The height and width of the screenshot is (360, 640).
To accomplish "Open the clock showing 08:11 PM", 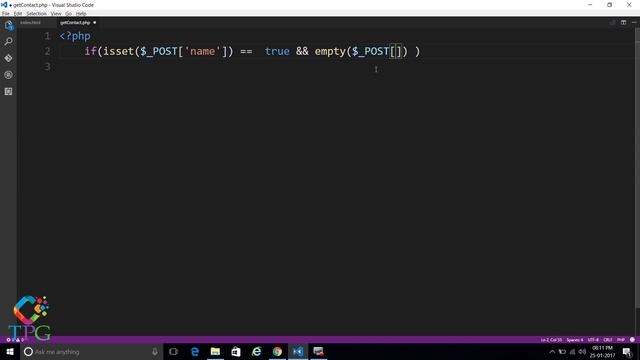I will 602,351.
